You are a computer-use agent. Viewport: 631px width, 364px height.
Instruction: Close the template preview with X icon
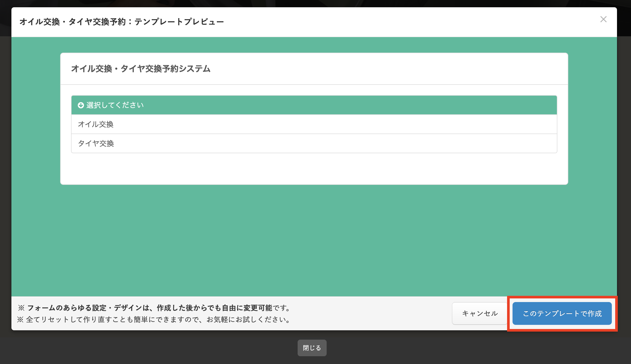click(603, 19)
